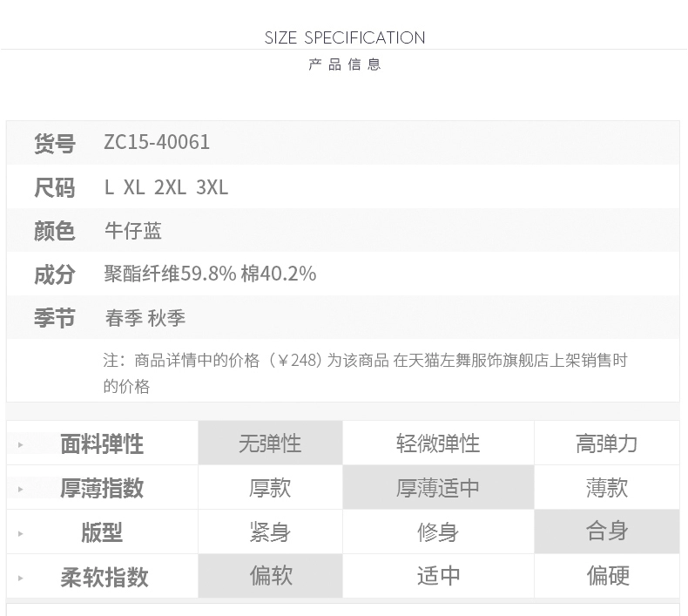Choose the 偏硬 softness option
Viewport: 688px width, 616px height.
click(x=607, y=576)
